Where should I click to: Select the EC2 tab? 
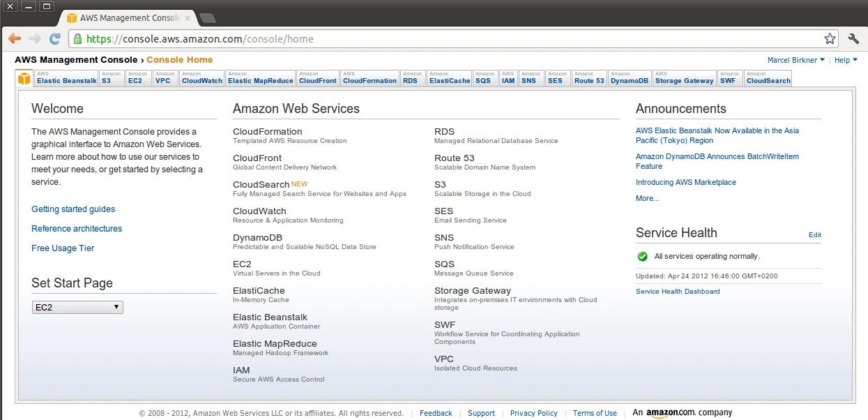138,78
